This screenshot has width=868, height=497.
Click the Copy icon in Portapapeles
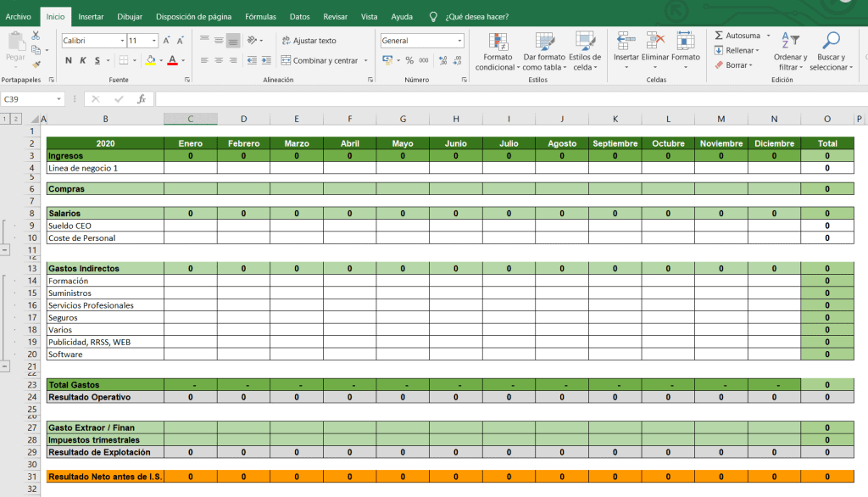point(36,50)
